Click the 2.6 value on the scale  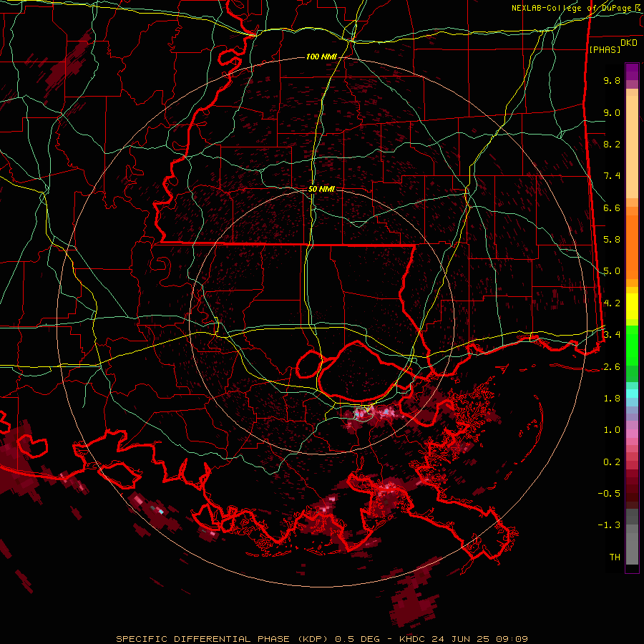pyautogui.click(x=612, y=367)
